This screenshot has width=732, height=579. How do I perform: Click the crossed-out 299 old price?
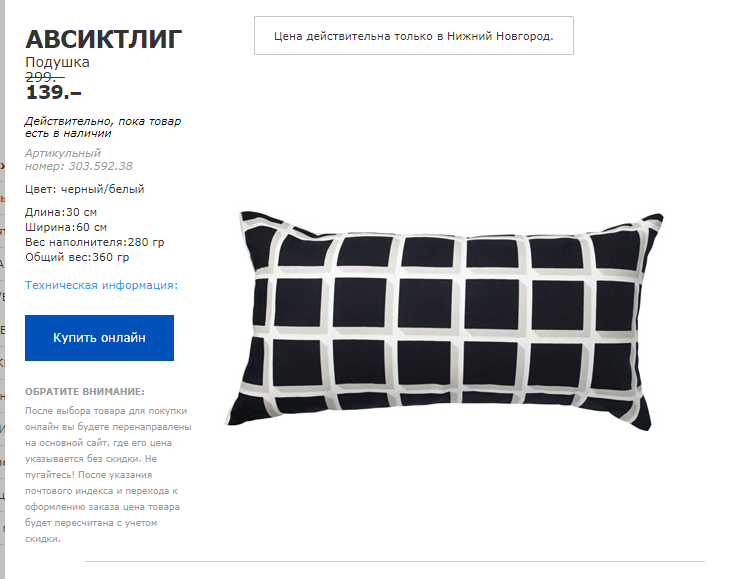[45, 77]
